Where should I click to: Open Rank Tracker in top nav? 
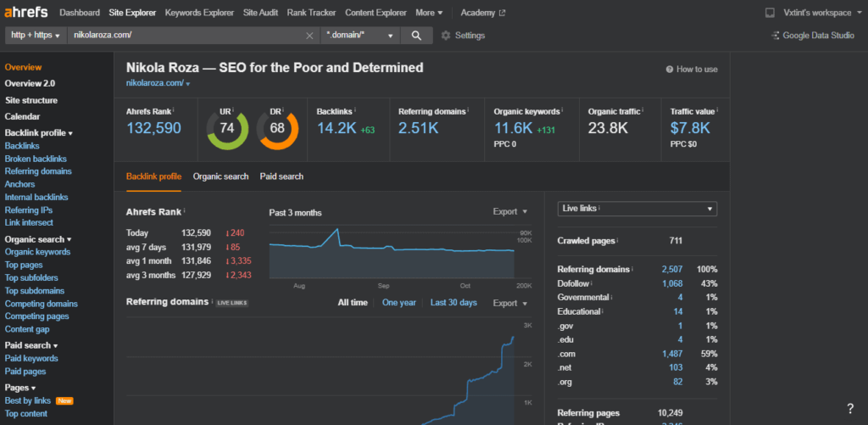pos(312,12)
